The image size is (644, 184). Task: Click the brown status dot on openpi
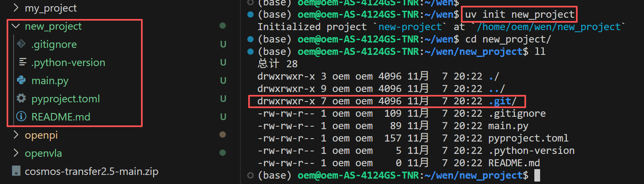pos(223,134)
